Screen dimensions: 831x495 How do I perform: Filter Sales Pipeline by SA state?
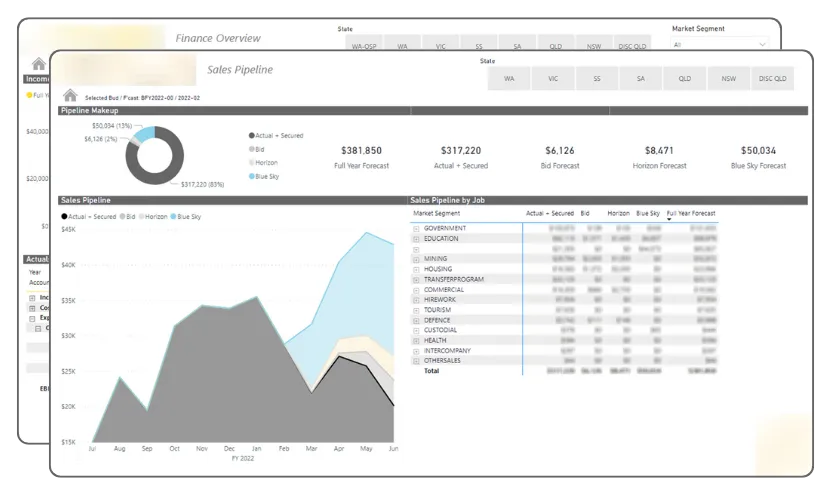point(641,78)
